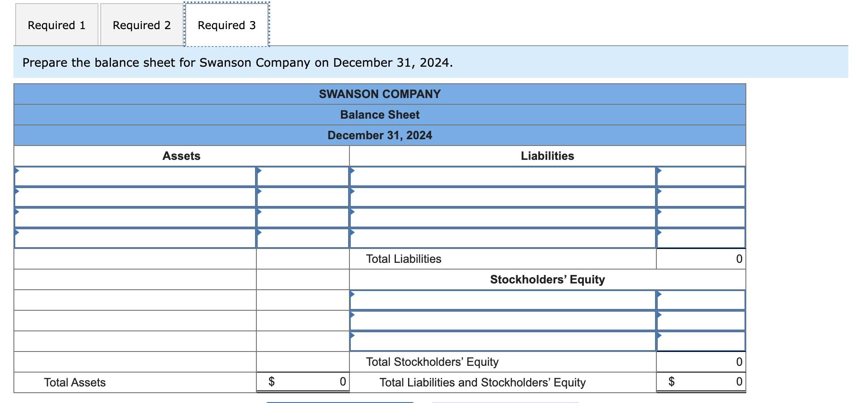Screen dimensions: 868x403
Task: Click third liability amount field
Action: tap(701, 218)
